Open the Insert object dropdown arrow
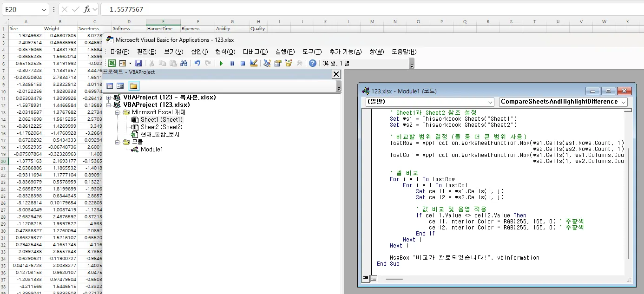This screenshot has height=294, width=644. point(130,63)
